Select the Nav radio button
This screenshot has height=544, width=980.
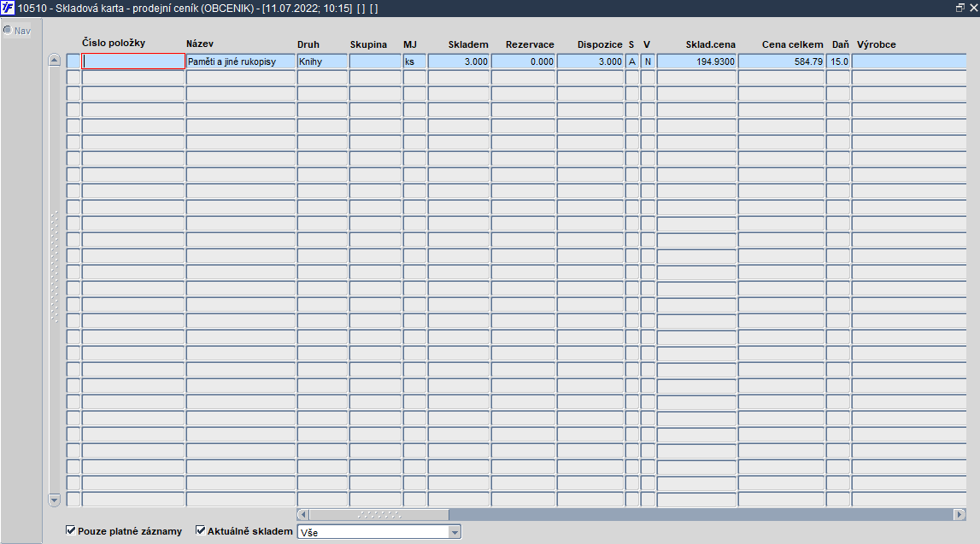[8, 30]
